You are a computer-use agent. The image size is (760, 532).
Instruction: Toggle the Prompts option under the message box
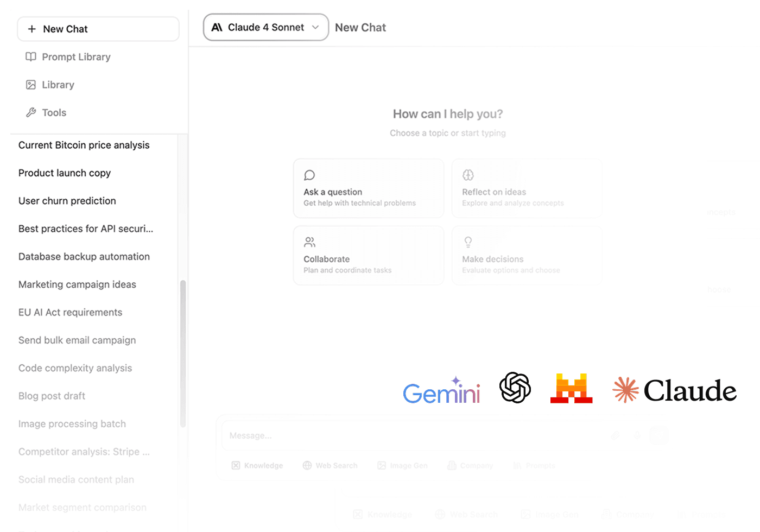pyautogui.click(x=534, y=466)
